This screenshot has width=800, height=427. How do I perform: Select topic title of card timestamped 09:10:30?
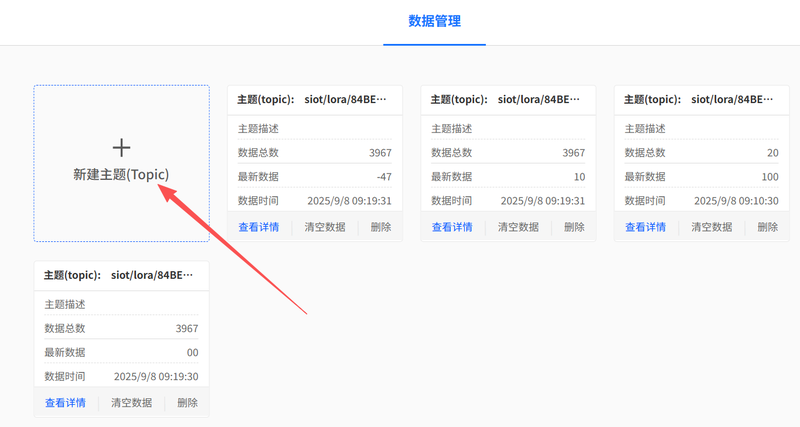coord(701,100)
